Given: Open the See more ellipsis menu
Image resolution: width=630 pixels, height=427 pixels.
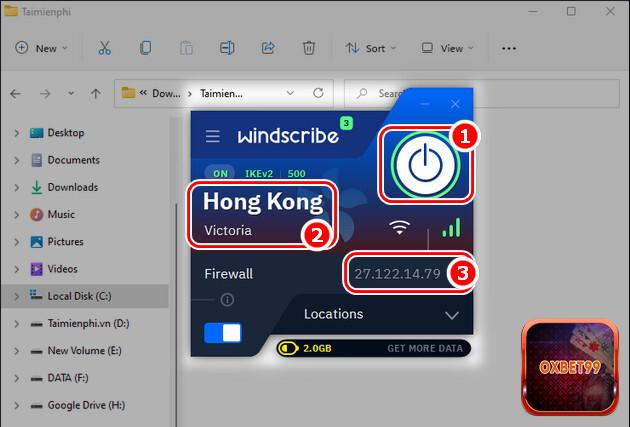Looking at the screenshot, I should [509, 48].
